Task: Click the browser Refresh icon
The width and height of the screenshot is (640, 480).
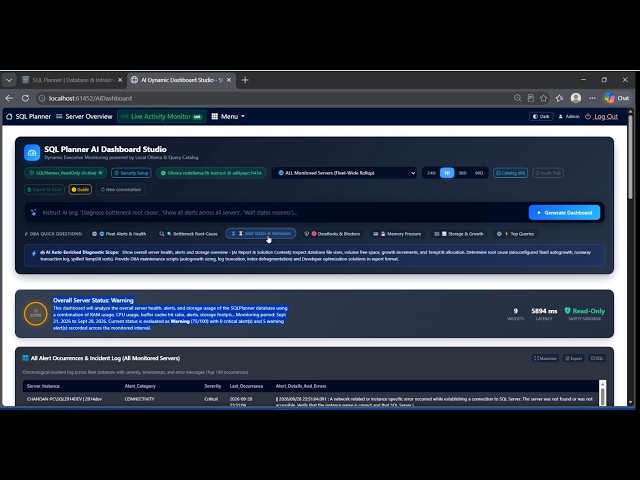Action: click(x=25, y=98)
